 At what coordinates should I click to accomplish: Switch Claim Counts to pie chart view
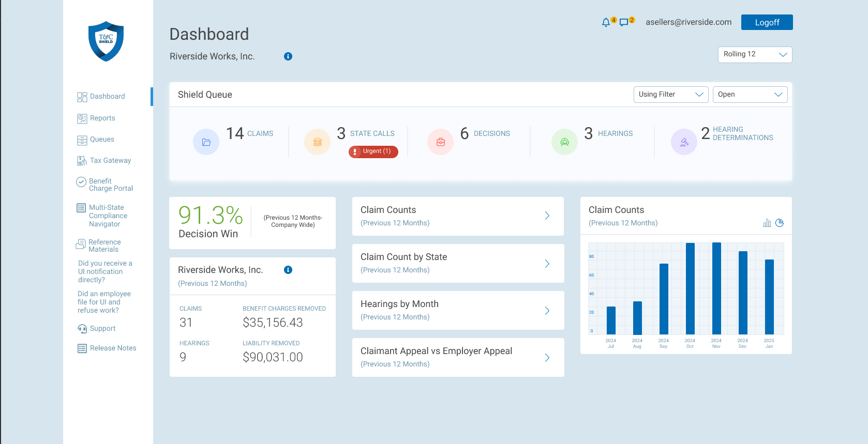coord(780,223)
